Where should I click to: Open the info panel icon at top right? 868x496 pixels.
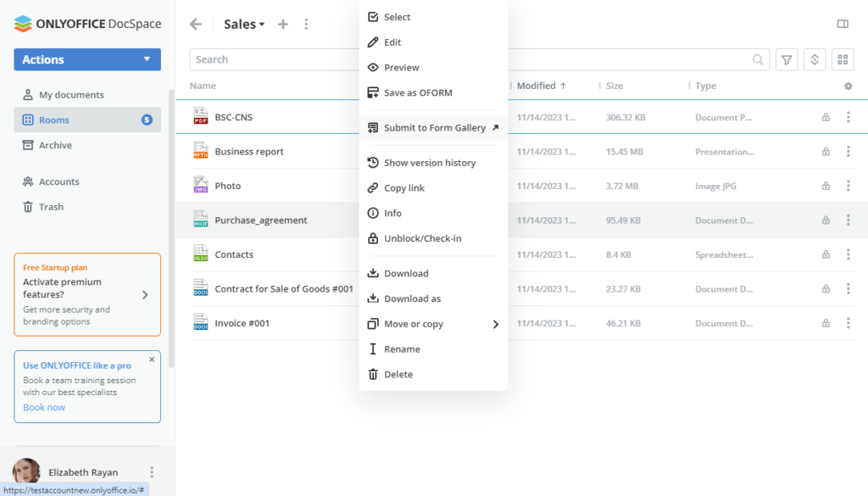click(x=843, y=24)
